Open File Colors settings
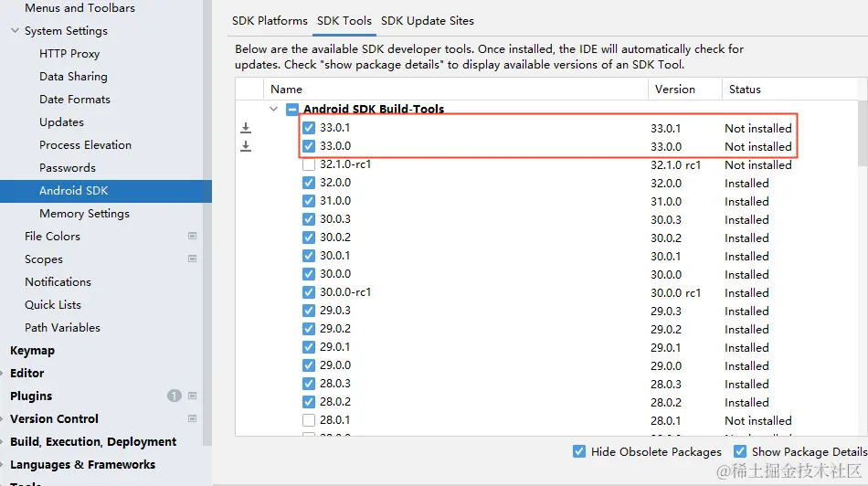Image resolution: width=868 pixels, height=486 pixels. click(x=52, y=237)
